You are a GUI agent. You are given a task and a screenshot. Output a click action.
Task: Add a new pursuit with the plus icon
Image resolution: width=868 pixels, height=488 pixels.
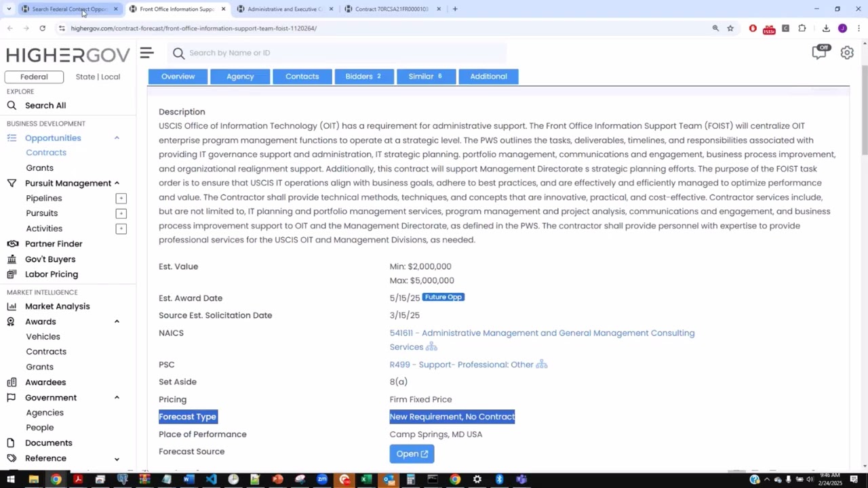pos(121,213)
